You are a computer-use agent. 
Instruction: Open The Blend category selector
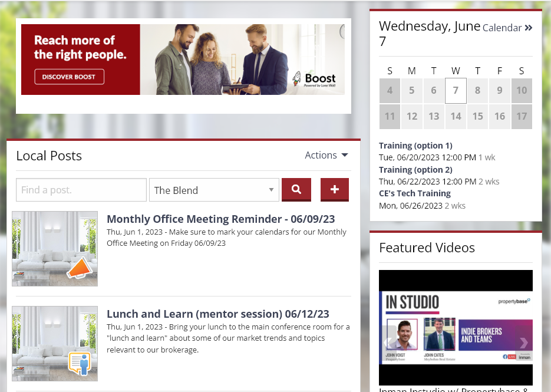(214, 189)
